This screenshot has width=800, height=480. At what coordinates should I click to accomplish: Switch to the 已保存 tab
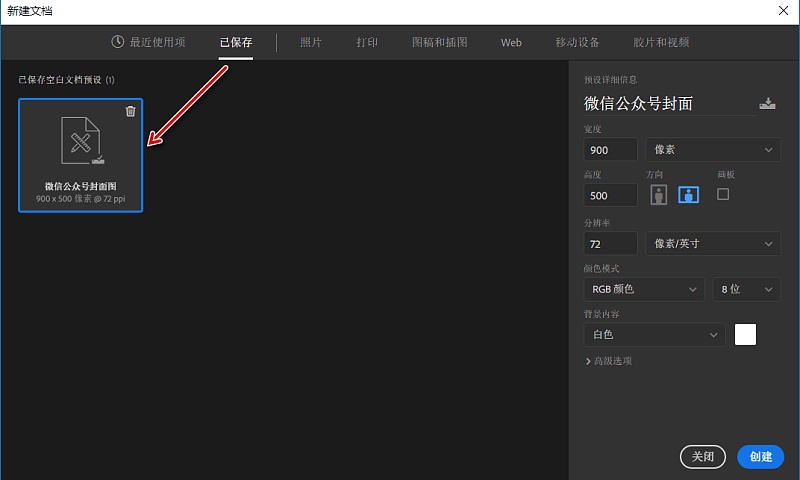tap(236, 42)
